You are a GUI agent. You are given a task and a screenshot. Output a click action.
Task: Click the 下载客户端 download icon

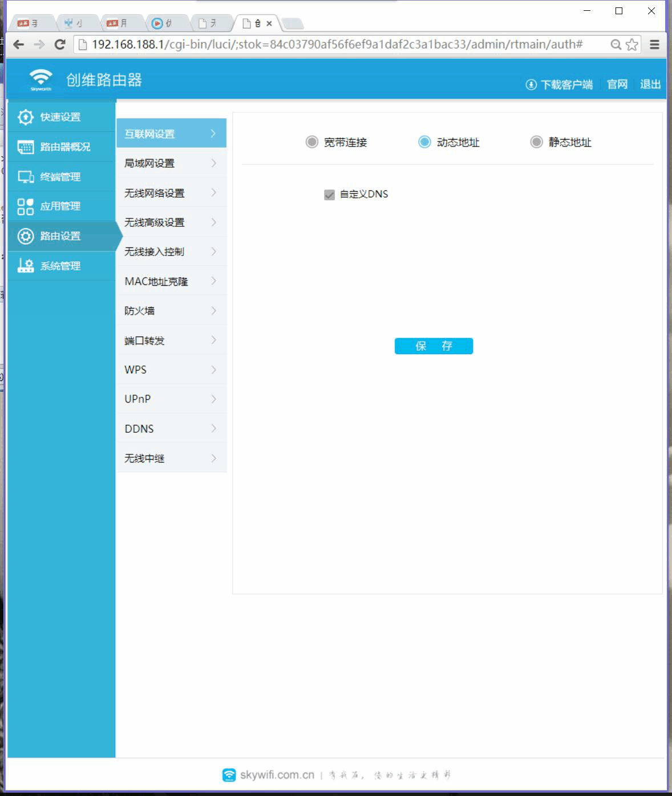(531, 84)
